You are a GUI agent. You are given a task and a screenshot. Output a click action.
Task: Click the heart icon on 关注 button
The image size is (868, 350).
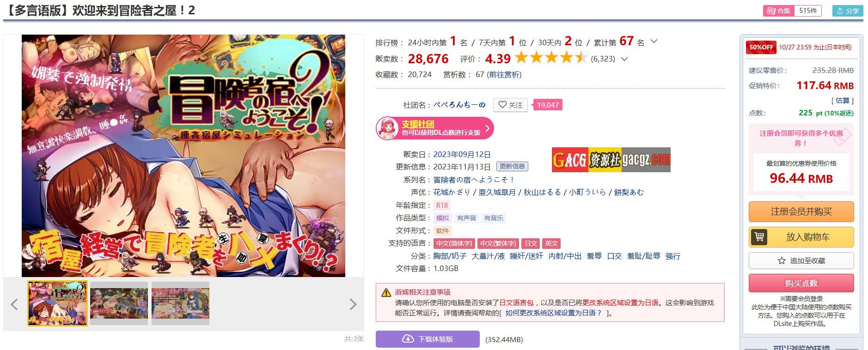point(502,105)
